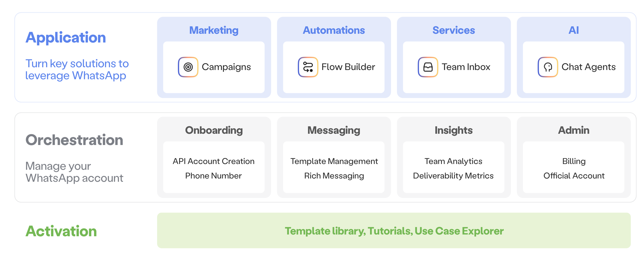Click the Team Analytics text
644x258 pixels.
(453, 161)
